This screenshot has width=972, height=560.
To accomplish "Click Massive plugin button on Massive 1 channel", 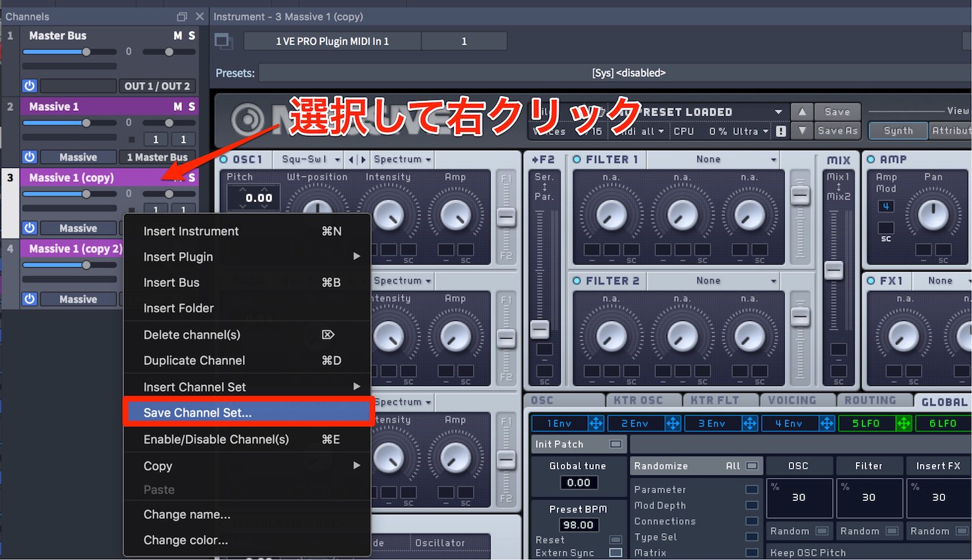I will pyautogui.click(x=78, y=157).
